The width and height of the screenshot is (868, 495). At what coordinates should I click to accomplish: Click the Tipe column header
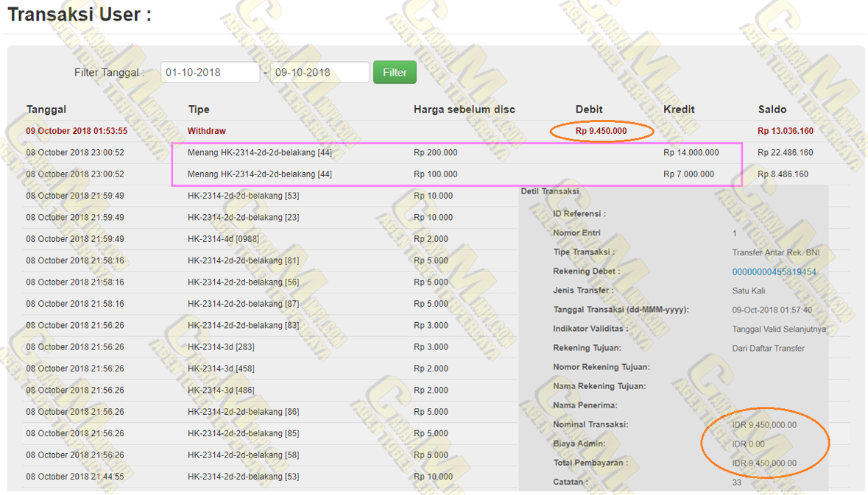click(199, 110)
